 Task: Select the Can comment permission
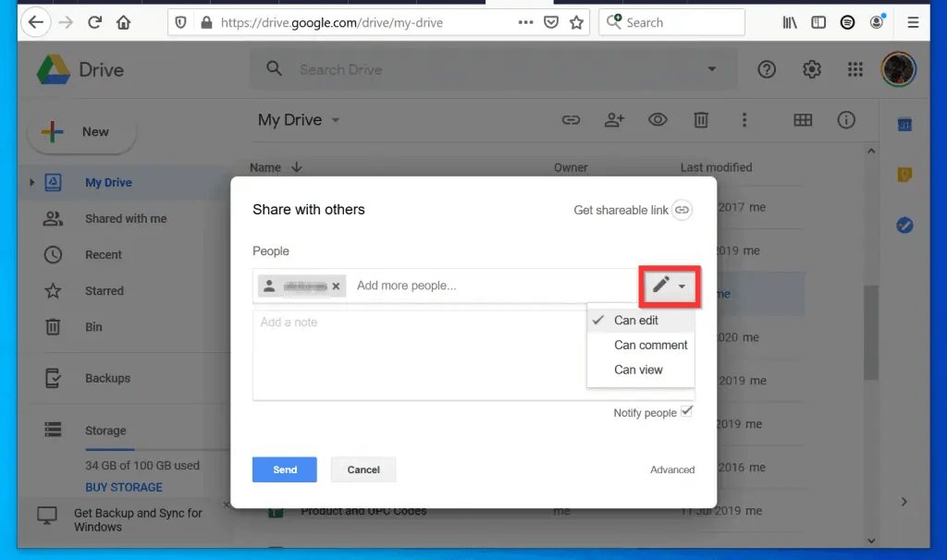click(x=651, y=345)
